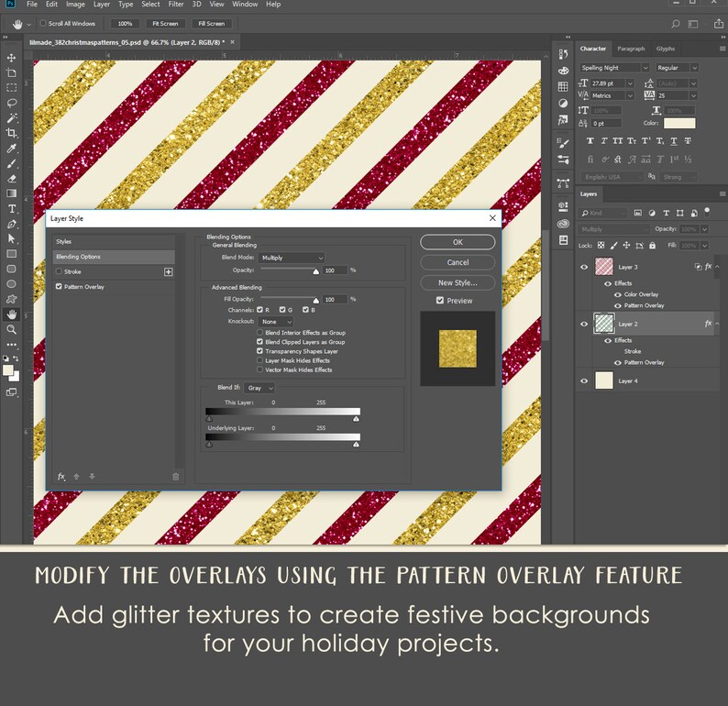Collapse Layer 2 effects list
The height and width of the screenshot is (706, 728).
pyautogui.click(x=717, y=324)
